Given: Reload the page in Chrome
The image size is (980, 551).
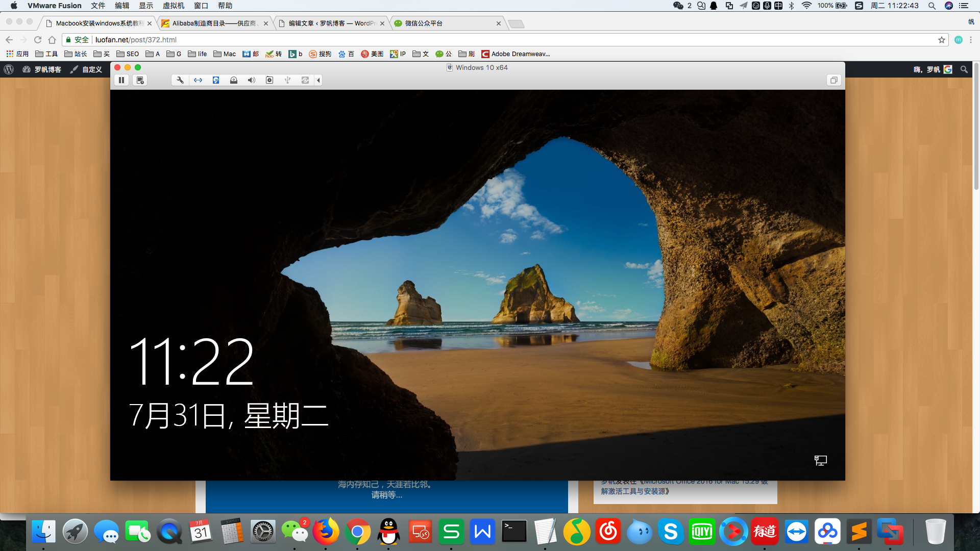Looking at the screenshot, I should [38, 40].
